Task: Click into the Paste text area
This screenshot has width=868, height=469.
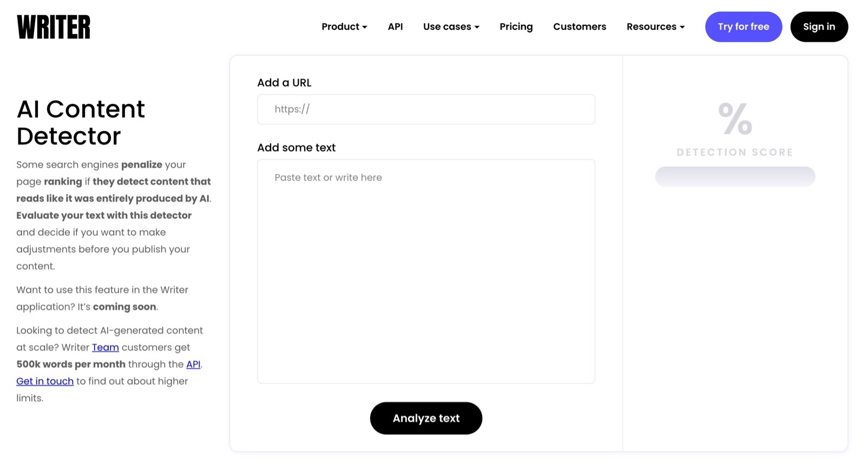Action: [x=426, y=270]
